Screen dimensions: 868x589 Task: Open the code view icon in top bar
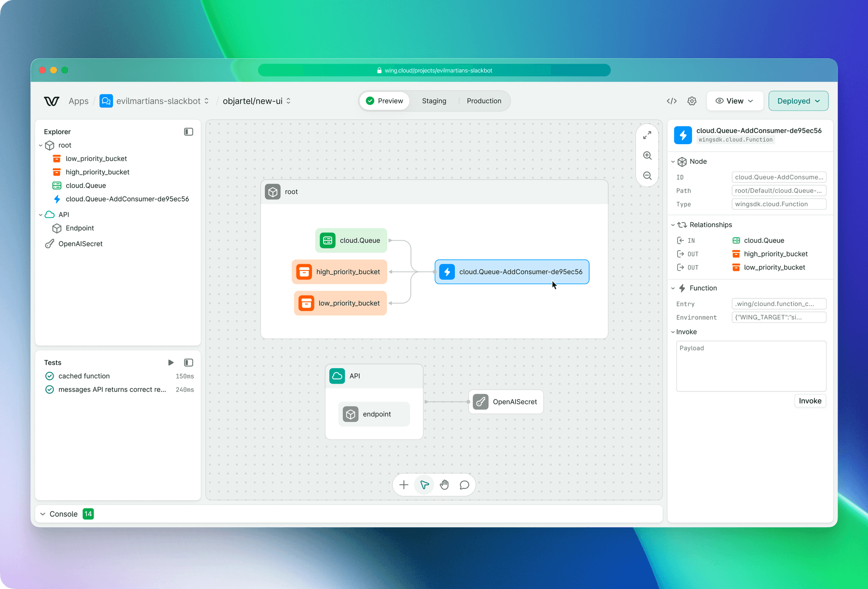click(672, 101)
